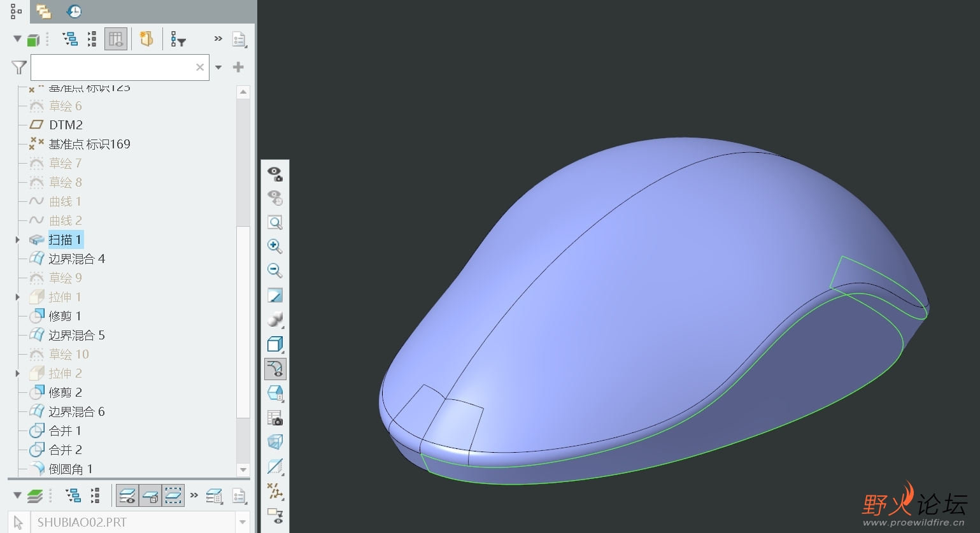Screen dimensions: 980x533
Task: Toggle the datum display filters icon
Action: click(274, 491)
